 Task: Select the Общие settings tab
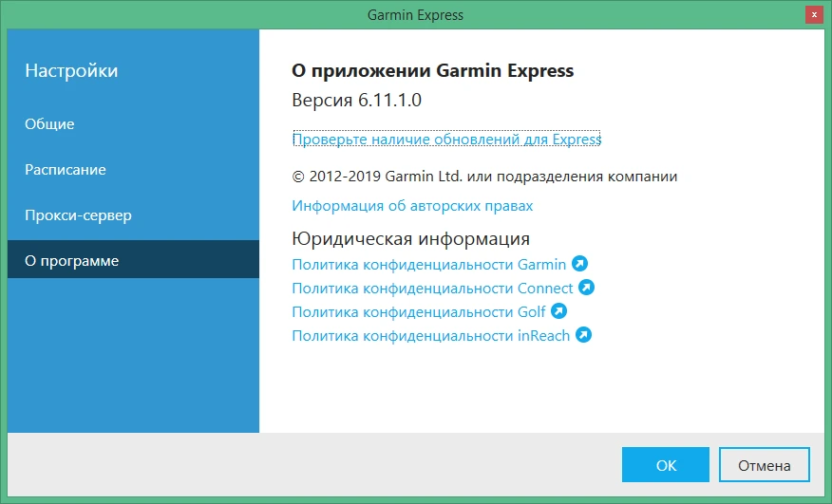pos(133,124)
